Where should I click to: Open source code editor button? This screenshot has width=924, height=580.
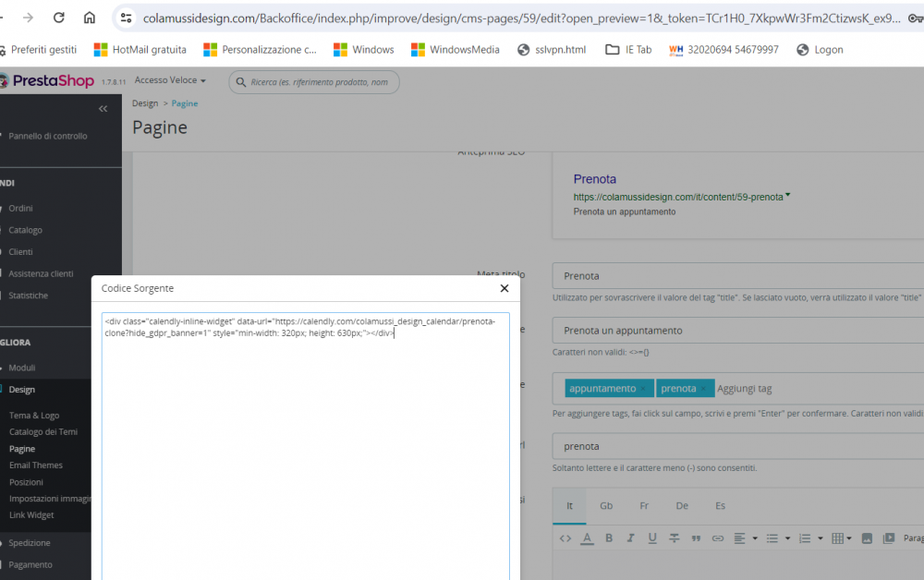coord(565,538)
